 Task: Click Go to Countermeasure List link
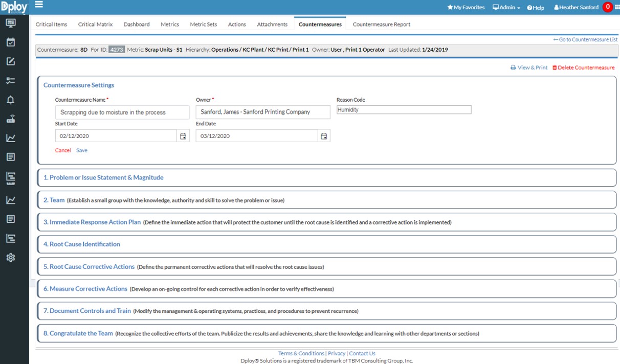click(x=585, y=39)
